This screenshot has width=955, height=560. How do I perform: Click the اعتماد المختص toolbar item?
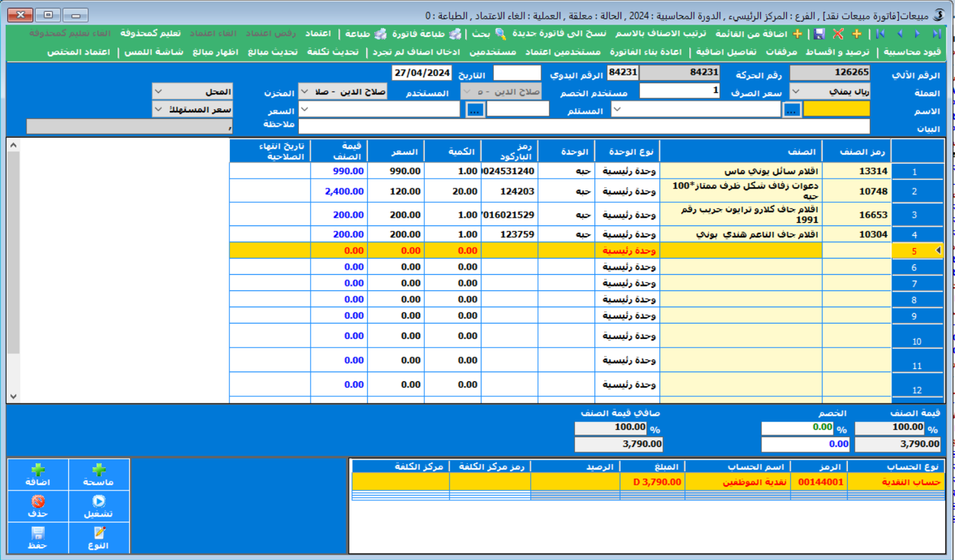(x=79, y=52)
